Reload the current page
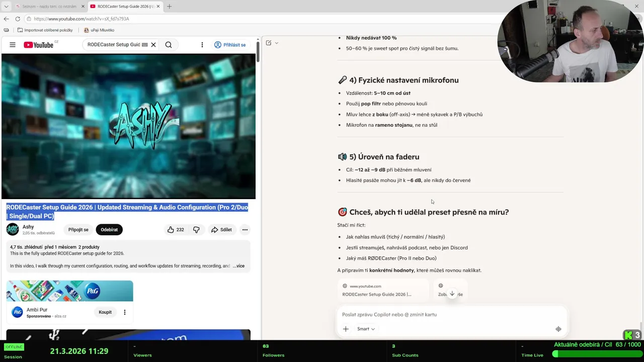This screenshot has width=644, height=362. [18, 19]
